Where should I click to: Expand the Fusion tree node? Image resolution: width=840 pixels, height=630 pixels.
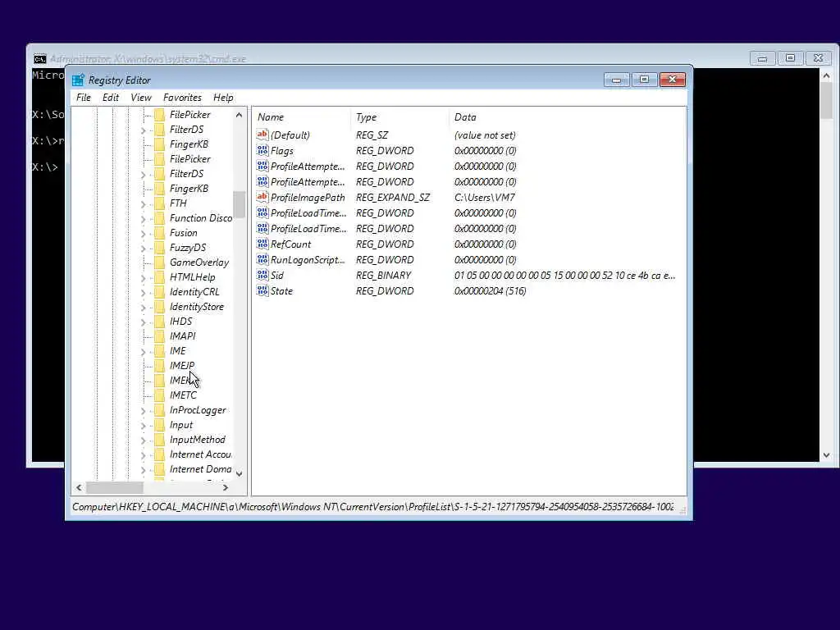coord(143,234)
